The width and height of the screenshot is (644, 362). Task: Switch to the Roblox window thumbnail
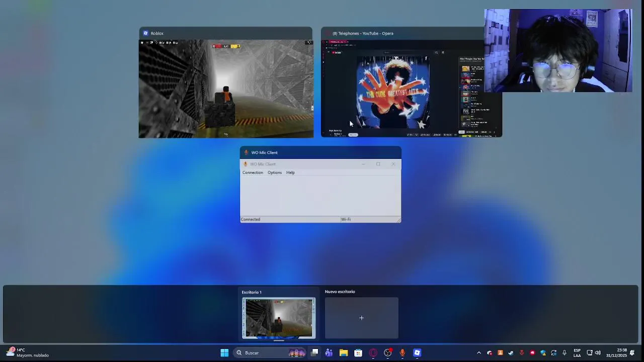226,88
